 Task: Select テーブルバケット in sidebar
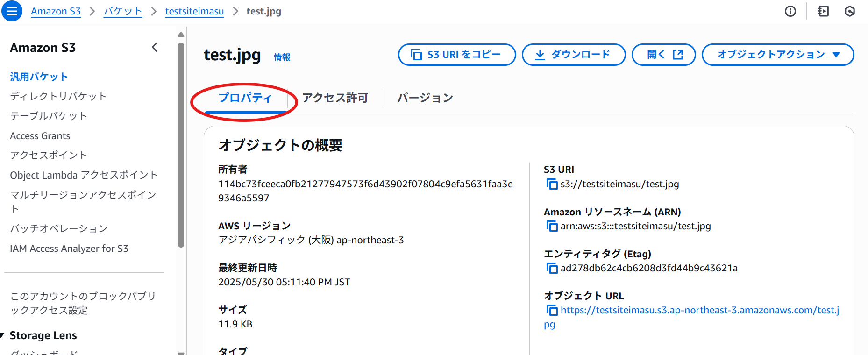click(x=49, y=116)
